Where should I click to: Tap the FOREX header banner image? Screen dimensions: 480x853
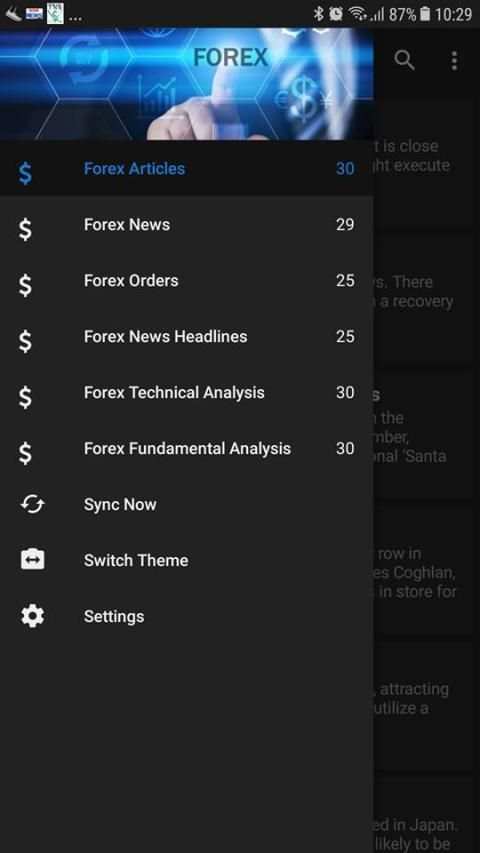tap(187, 84)
